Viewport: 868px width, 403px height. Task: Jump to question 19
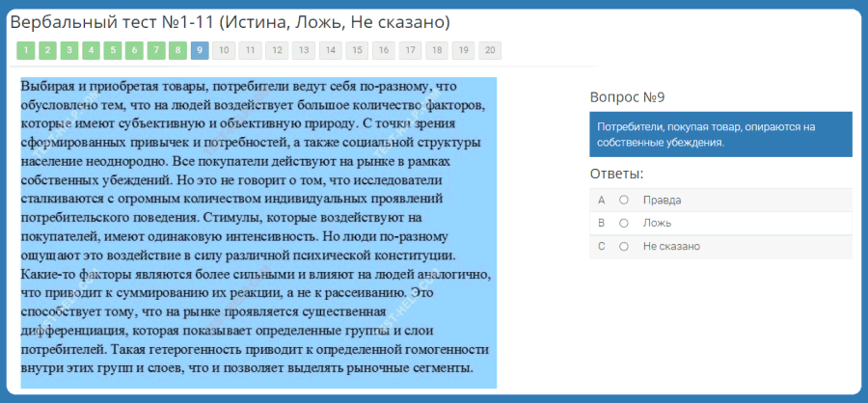(x=463, y=50)
